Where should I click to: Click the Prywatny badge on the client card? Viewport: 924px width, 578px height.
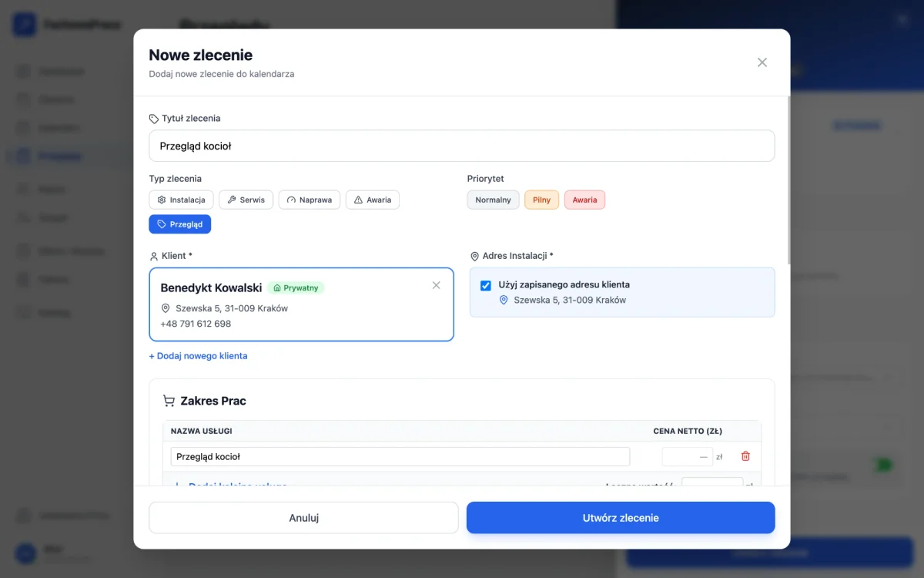(x=296, y=287)
